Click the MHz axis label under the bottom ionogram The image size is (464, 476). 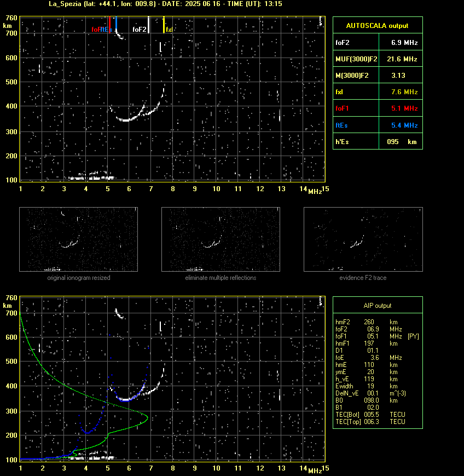(x=315, y=471)
